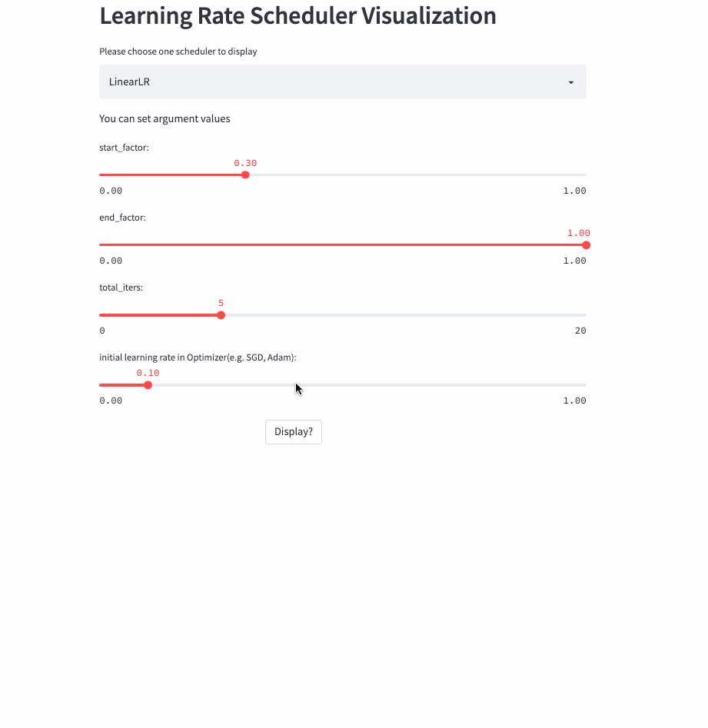Image resolution: width=708 pixels, height=728 pixels.
Task: Click the initial learning rate slider handle
Action: pos(148,385)
